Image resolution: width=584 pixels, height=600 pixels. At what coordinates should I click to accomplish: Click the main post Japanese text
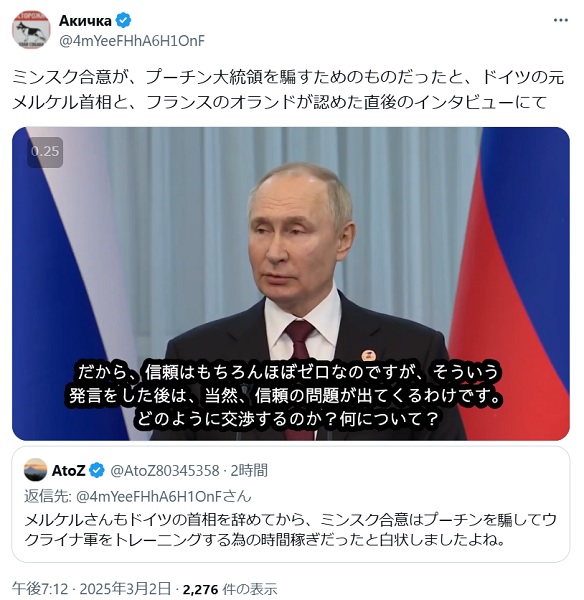coord(288,90)
